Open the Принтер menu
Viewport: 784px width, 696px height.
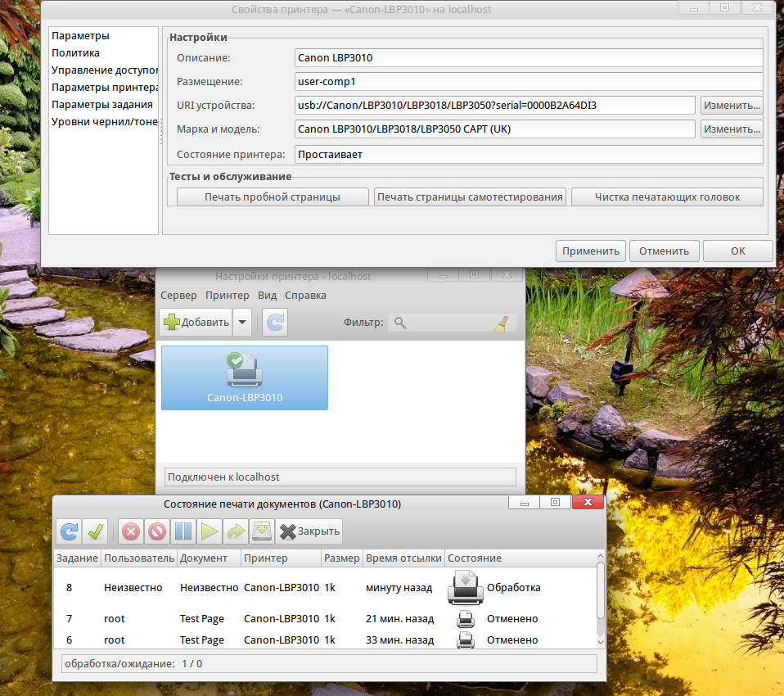(x=227, y=296)
